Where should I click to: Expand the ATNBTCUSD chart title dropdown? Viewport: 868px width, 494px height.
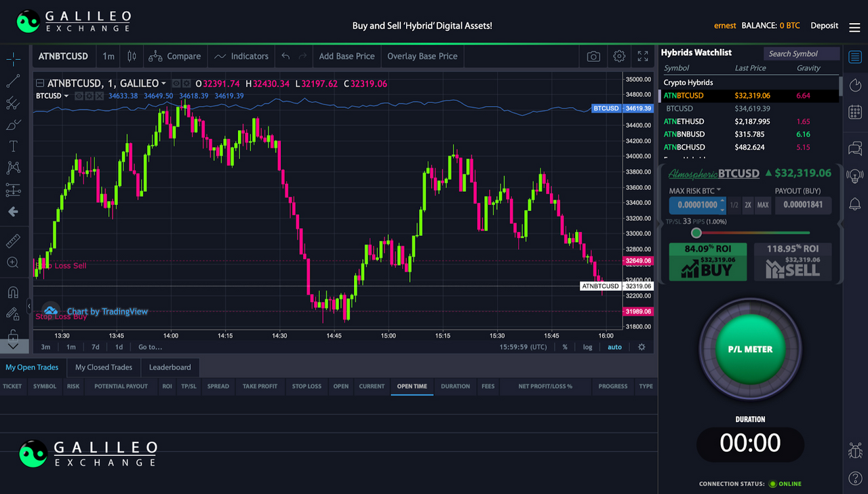(x=163, y=83)
